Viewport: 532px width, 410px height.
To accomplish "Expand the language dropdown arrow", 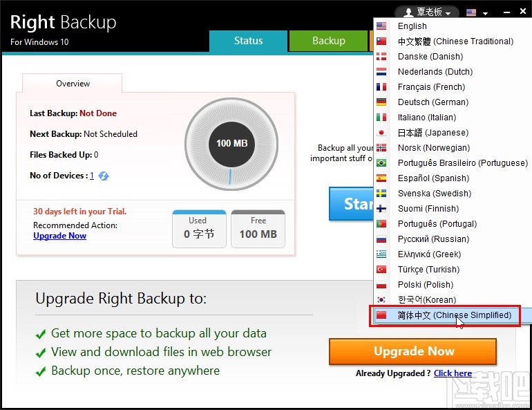I will point(485,14).
